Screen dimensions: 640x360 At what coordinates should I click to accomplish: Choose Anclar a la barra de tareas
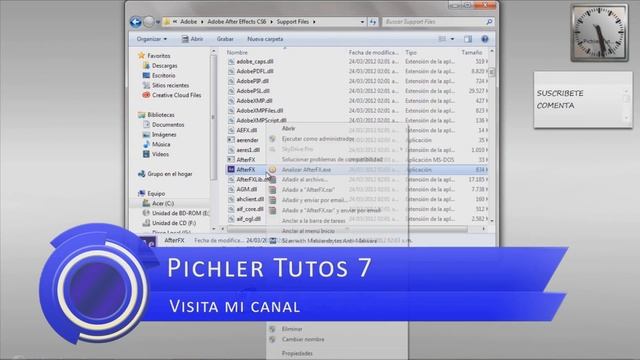point(313,220)
